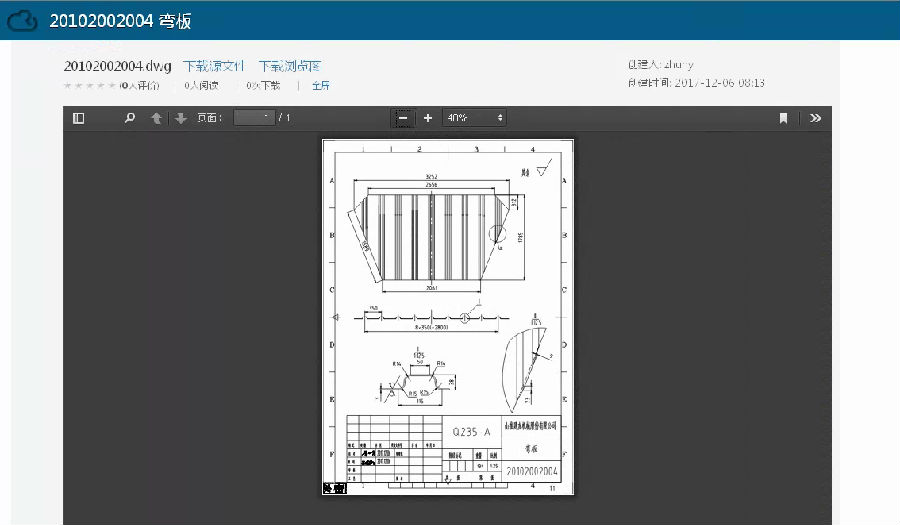
Task: Click the drawing page preview
Action: [448, 317]
